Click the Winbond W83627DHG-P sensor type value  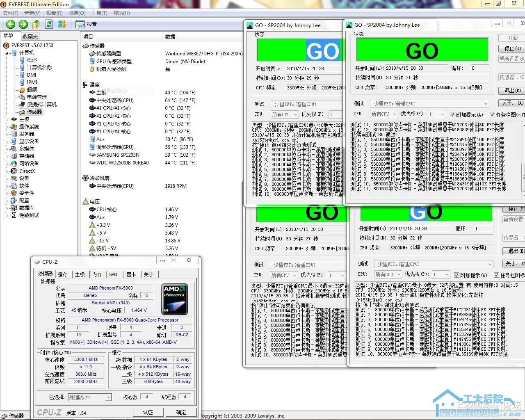click(204, 53)
